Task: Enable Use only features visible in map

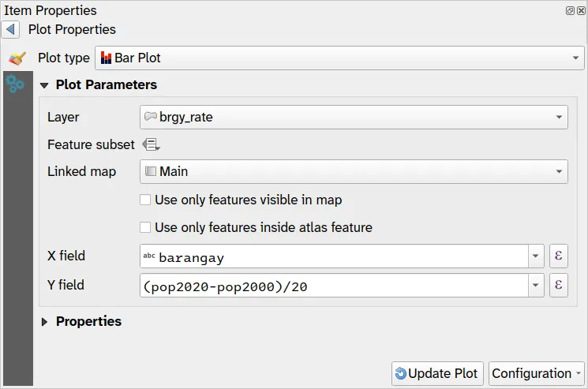Action: coord(145,200)
